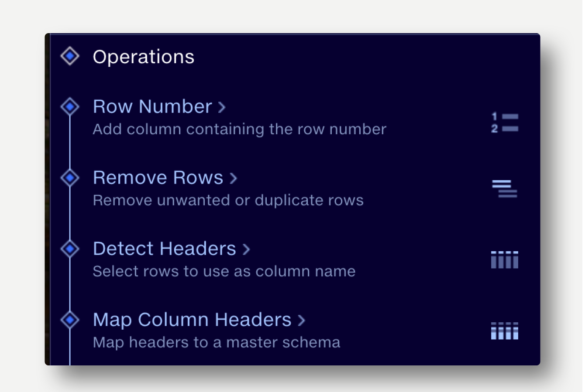The image size is (585, 392).
Task: Select the diamond node beside Remove Rows
Action: (70, 178)
